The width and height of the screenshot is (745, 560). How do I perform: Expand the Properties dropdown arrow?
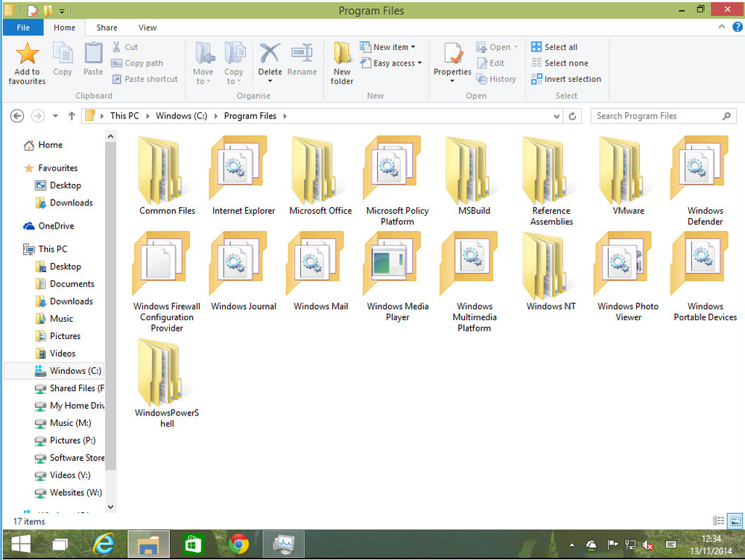(452, 81)
